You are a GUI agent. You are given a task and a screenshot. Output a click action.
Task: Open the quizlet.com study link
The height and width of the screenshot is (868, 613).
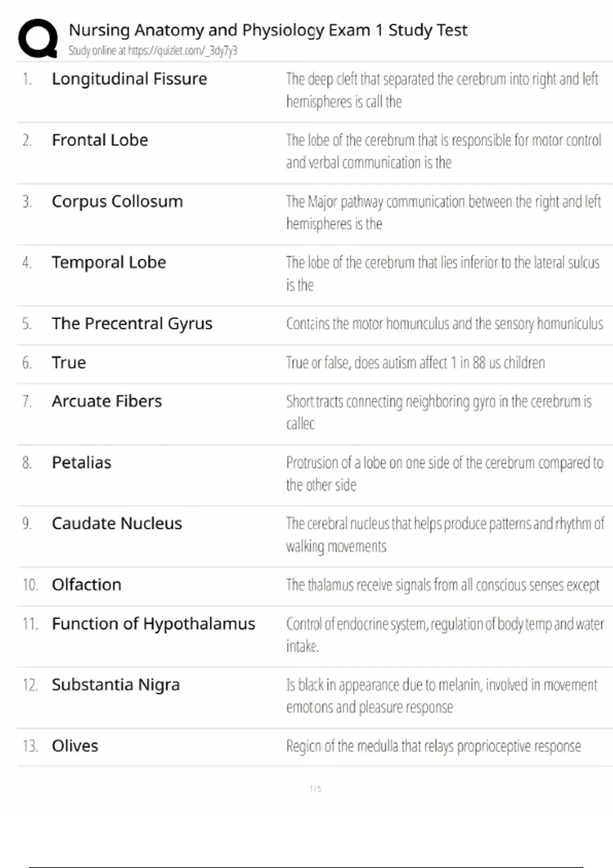[x=182, y=51]
